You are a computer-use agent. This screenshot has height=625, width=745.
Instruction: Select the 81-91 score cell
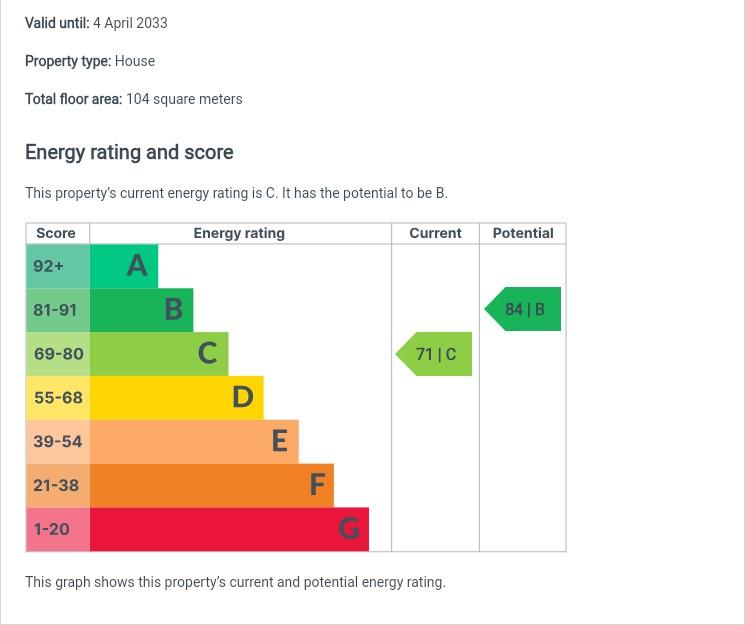[x=57, y=310]
